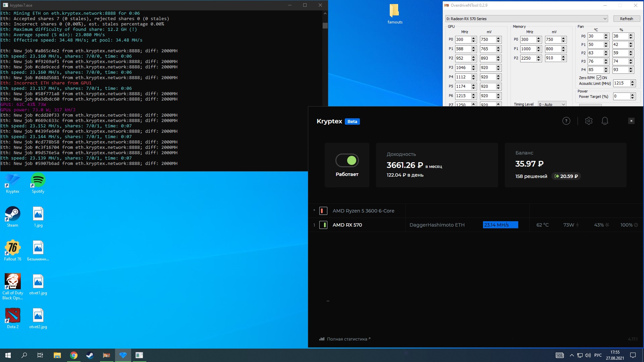Image resolution: width=644 pixels, height=362 pixels.
Task: Toggle the Zero RPM ON checkbox
Action: tap(599, 78)
